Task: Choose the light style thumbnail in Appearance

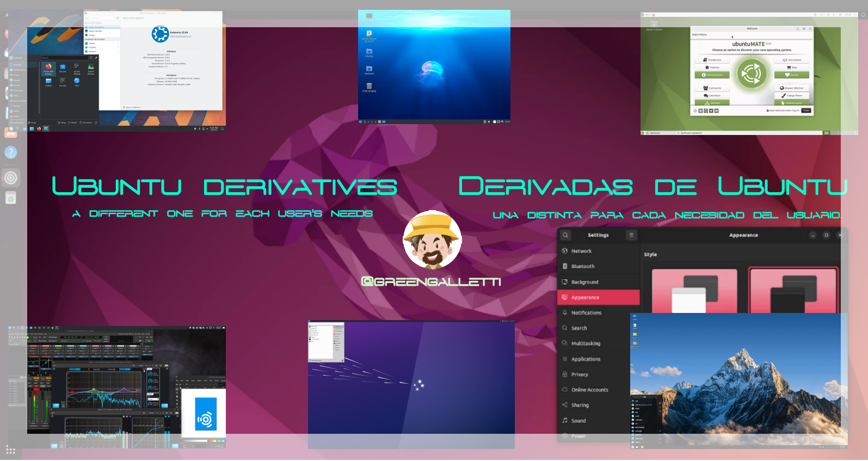Action: (694, 291)
